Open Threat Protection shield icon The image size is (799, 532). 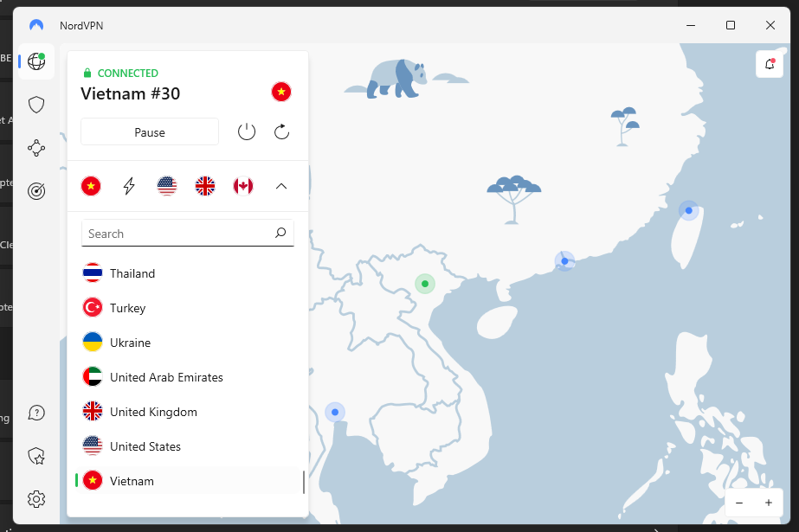pos(36,105)
